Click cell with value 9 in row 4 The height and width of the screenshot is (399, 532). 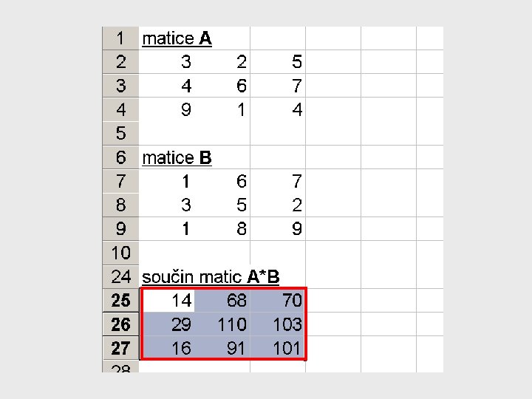click(167, 109)
